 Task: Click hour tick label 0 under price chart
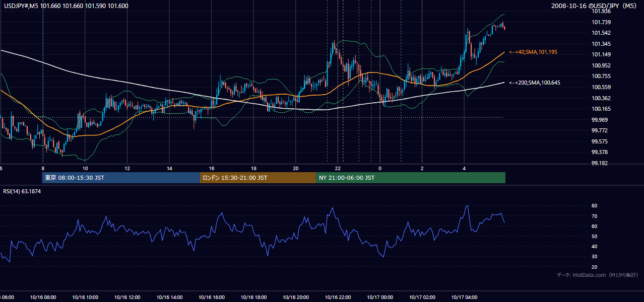coord(380,169)
